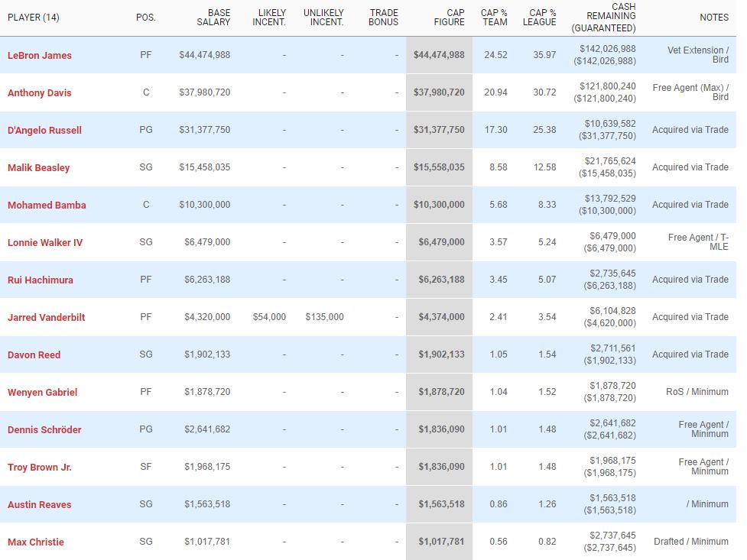Viewport: 747px width, 560px height.
Task: Click Austin Reaves cap figure $1,563,518
Action: (441, 503)
